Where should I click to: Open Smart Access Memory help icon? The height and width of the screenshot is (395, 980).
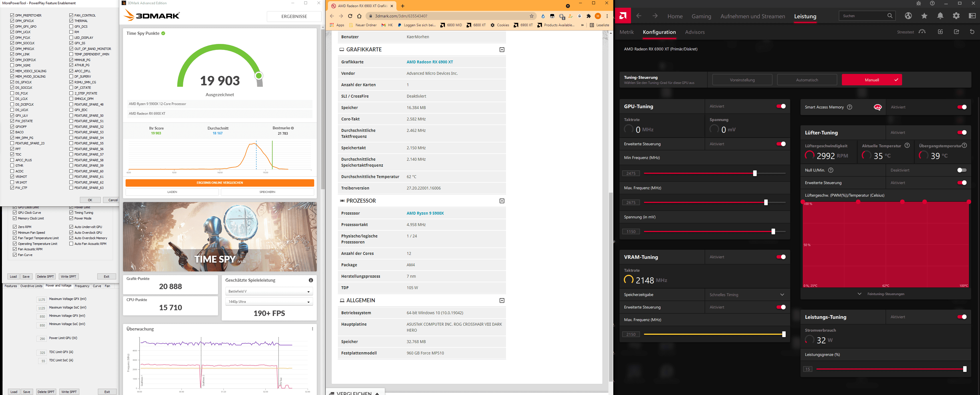[x=850, y=107]
